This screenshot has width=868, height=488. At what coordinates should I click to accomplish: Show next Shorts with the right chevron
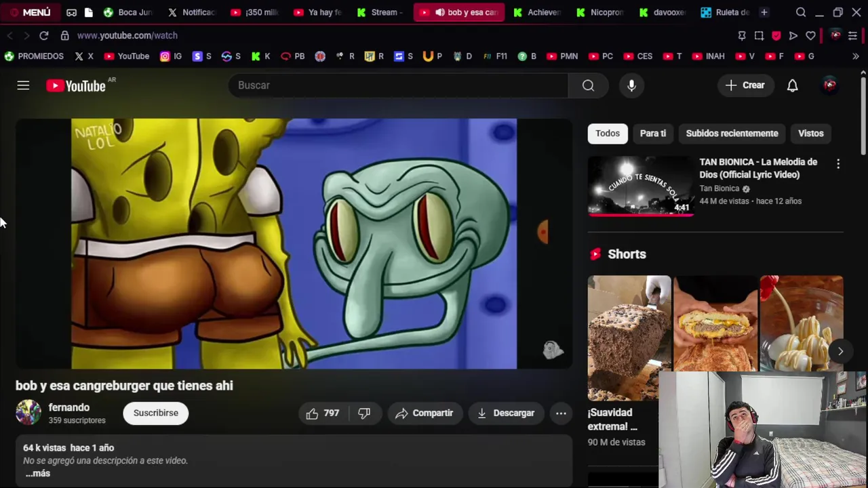pos(840,351)
